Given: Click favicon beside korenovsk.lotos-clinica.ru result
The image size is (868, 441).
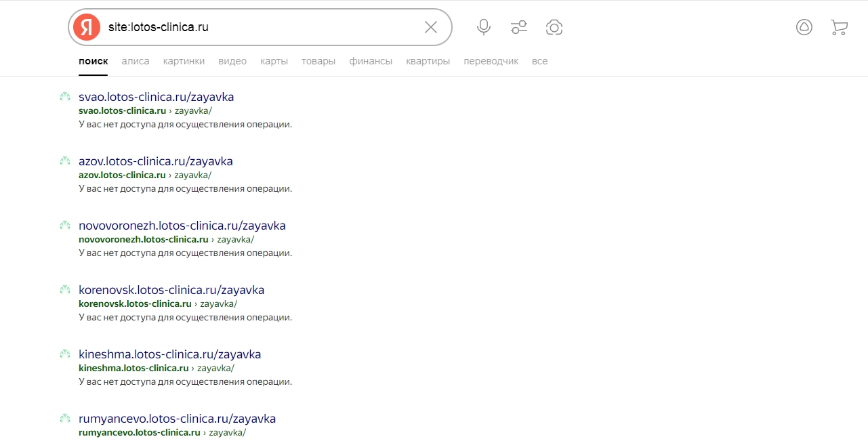Looking at the screenshot, I should coord(65,290).
